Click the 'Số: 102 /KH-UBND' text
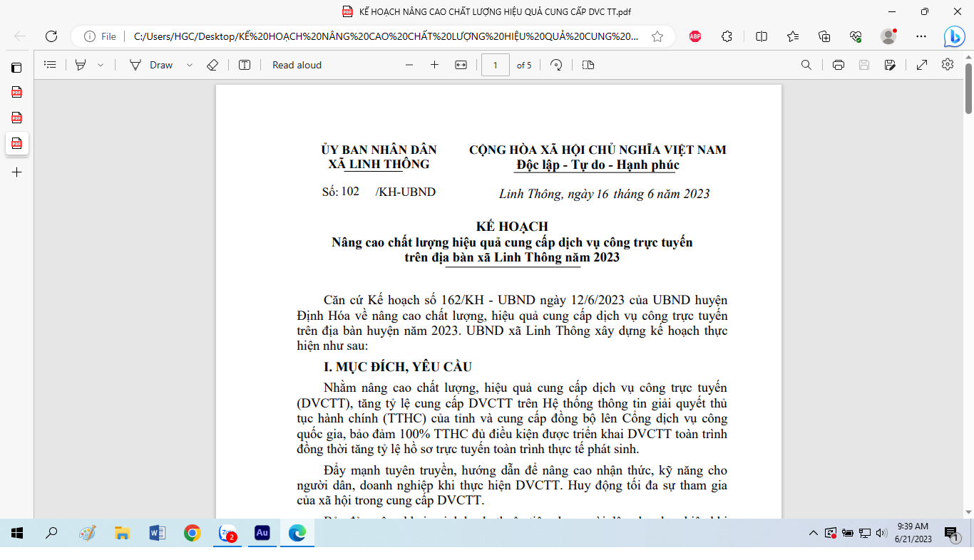974x560 pixels. tap(379, 192)
